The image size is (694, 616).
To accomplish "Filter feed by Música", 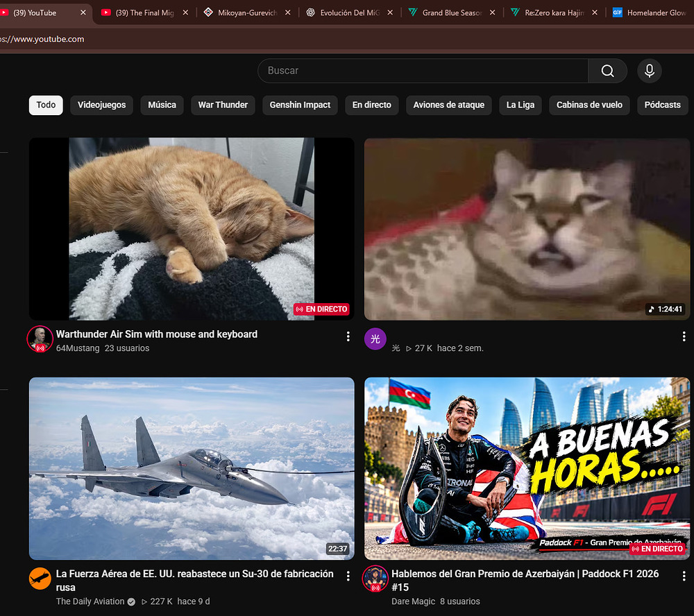I will pyautogui.click(x=162, y=105).
